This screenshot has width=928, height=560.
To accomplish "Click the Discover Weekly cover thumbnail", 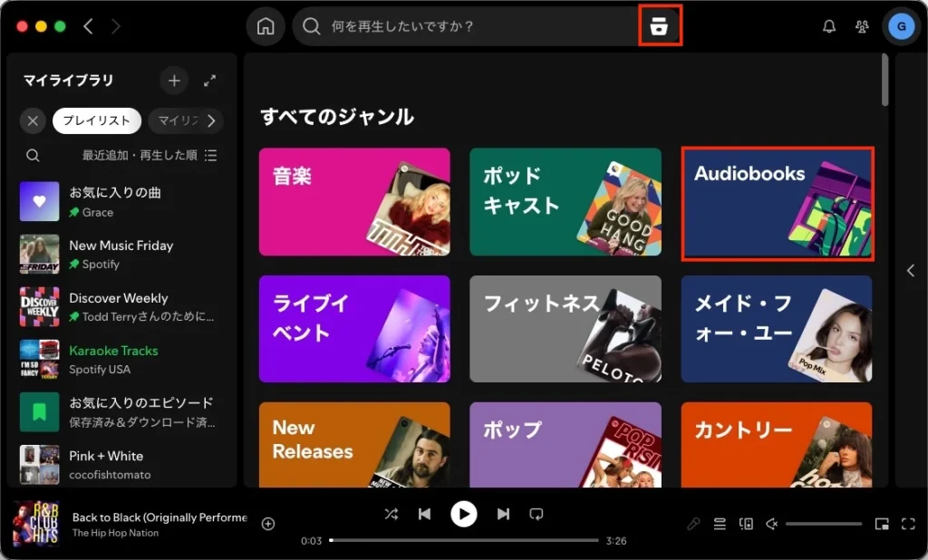I will [40, 306].
